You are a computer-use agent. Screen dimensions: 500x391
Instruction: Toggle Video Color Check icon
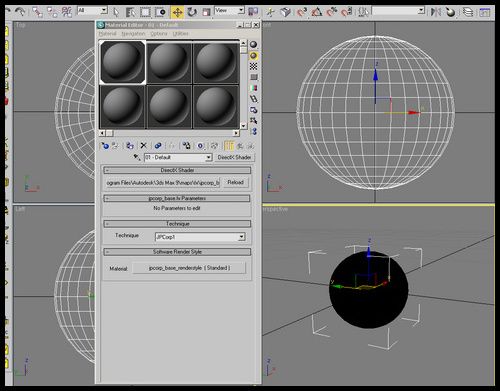(x=254, y=88)
